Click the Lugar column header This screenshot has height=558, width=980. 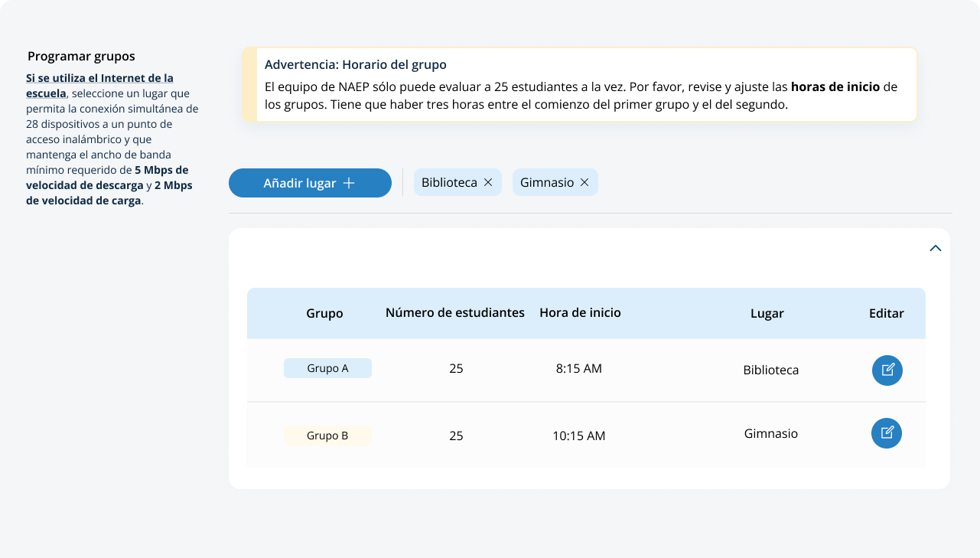767,313
